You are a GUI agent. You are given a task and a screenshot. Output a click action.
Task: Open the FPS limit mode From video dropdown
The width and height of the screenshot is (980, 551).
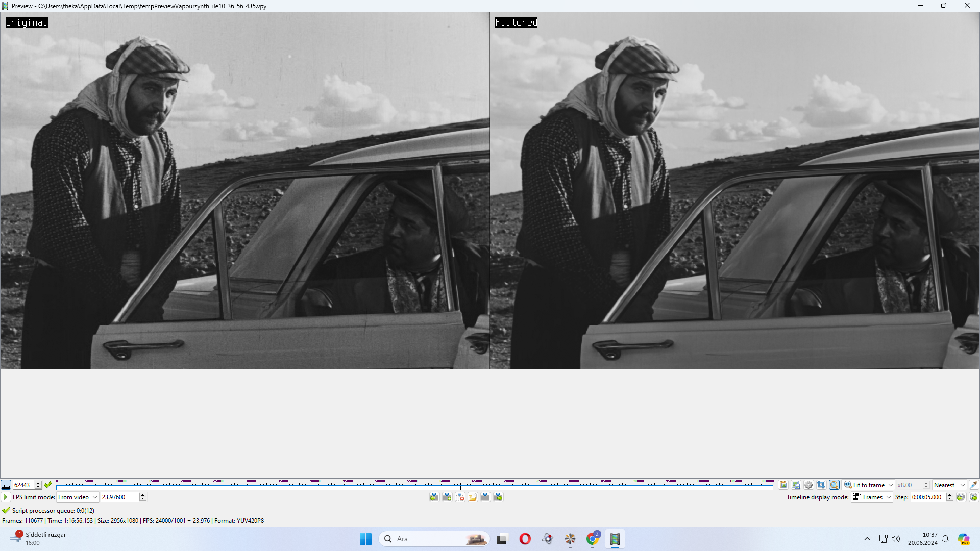pos(77,497)
